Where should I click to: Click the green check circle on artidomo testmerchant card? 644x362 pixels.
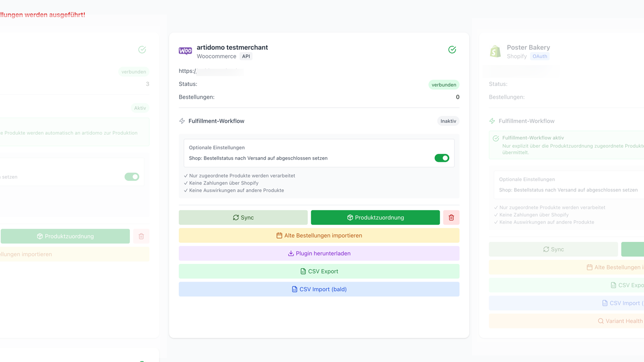(x=452, y=49)
